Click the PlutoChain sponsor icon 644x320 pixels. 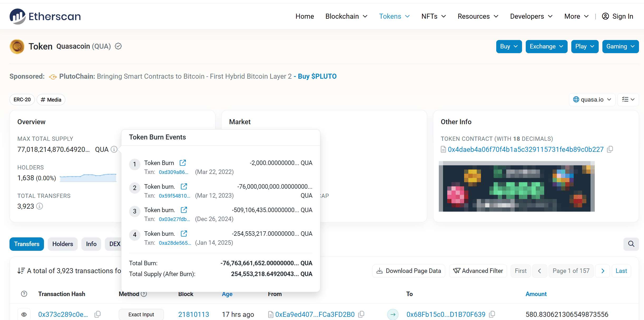(x=53, y=77)
